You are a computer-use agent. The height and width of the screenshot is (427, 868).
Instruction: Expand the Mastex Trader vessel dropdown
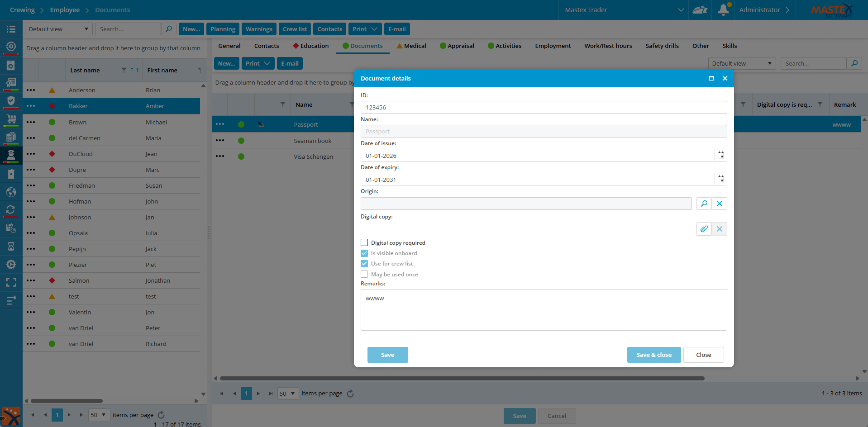(x=680, y=10)
